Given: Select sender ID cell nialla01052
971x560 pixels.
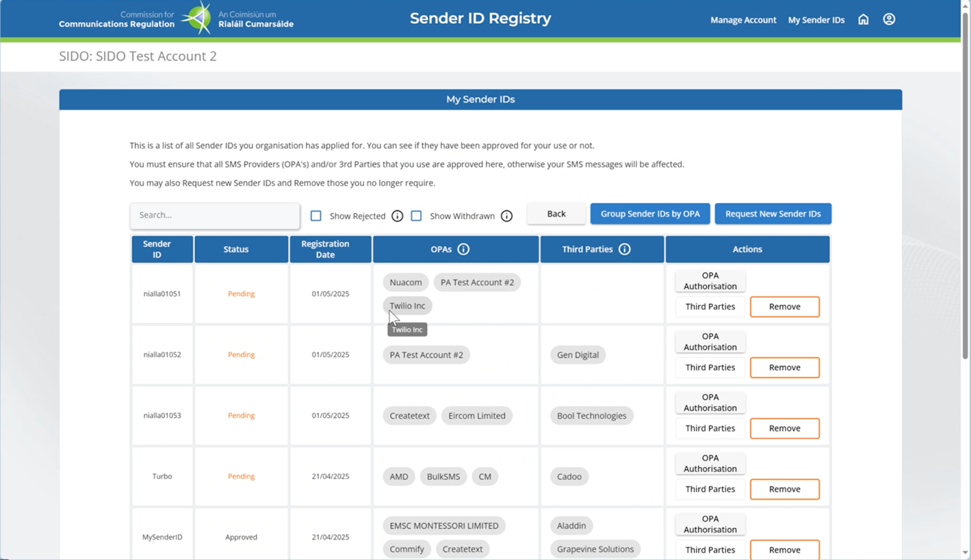Looking at the screenshot, I should (163, 355).
